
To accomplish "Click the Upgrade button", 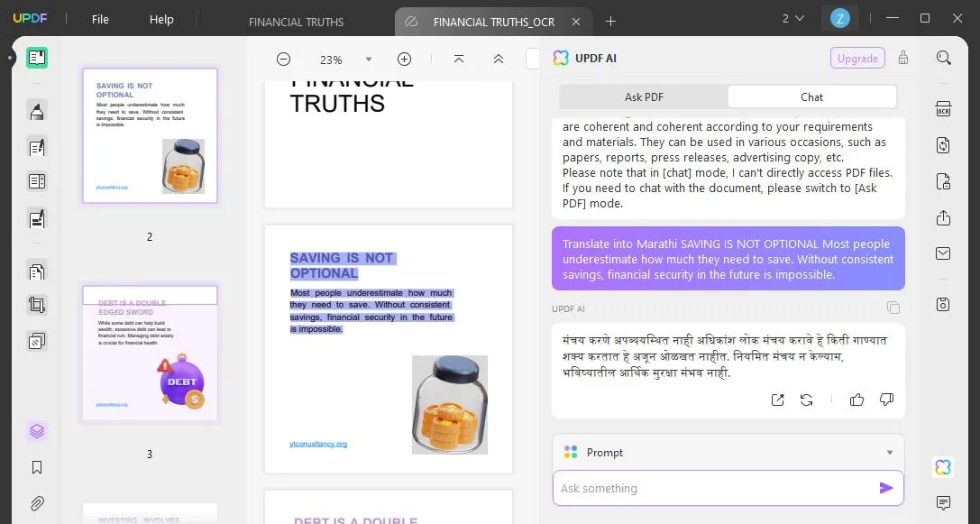I will coord(857,58).
